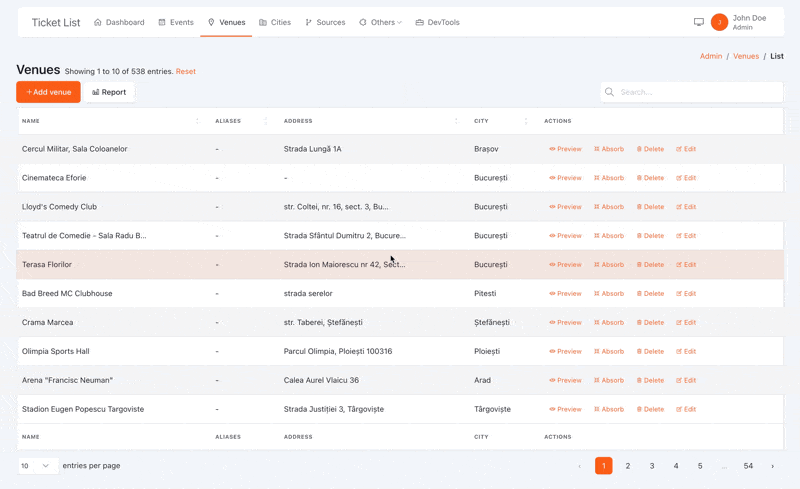Delete the Lloyd's Comedy Club venue
800x489 pixels.
[650, 207]
